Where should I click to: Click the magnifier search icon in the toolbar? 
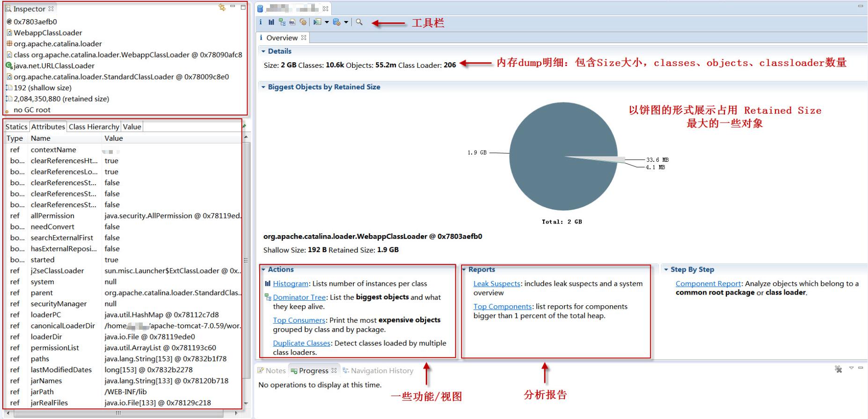(x=359, y=22)
